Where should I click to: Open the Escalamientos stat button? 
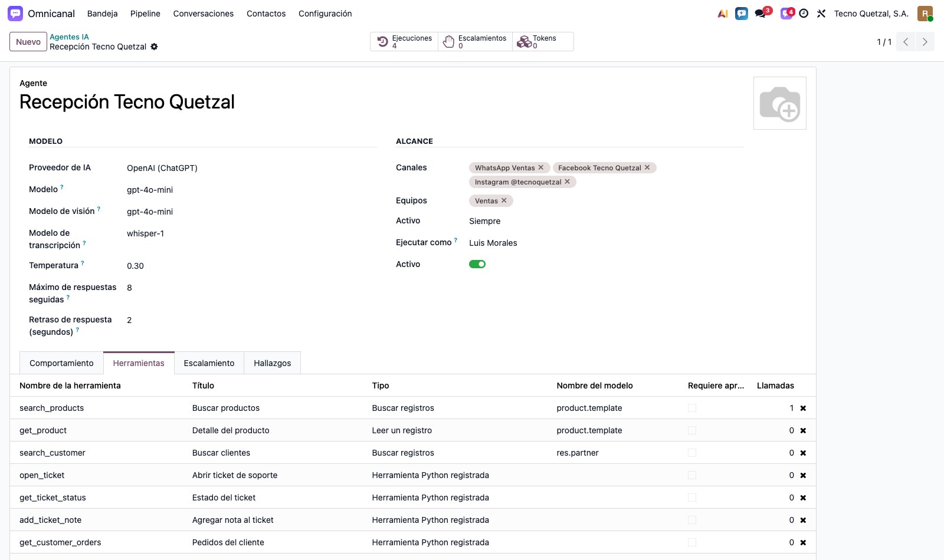(476, 42)
